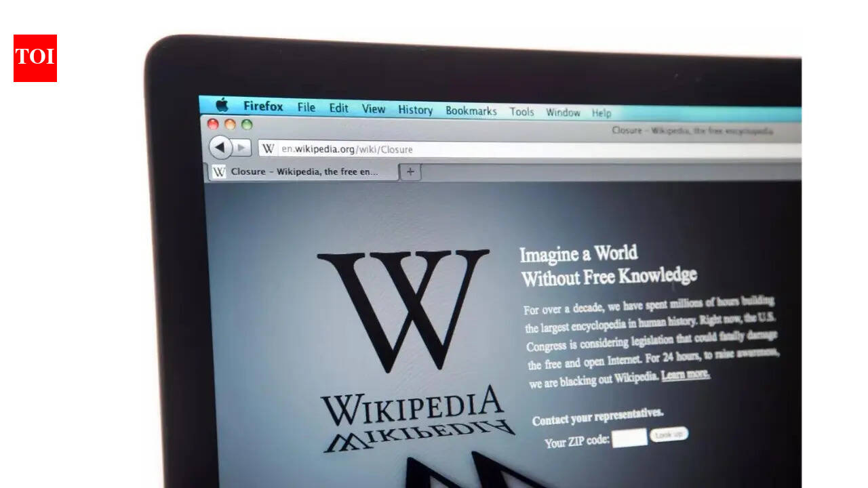The image size is (868, 488).
Task: Click the Look up button
Action: 669,434
